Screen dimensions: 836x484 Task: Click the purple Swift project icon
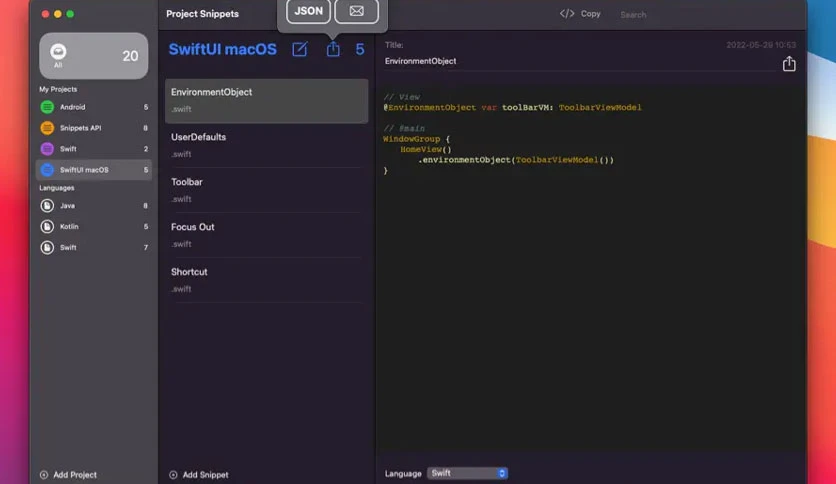[x=47, y=149]
